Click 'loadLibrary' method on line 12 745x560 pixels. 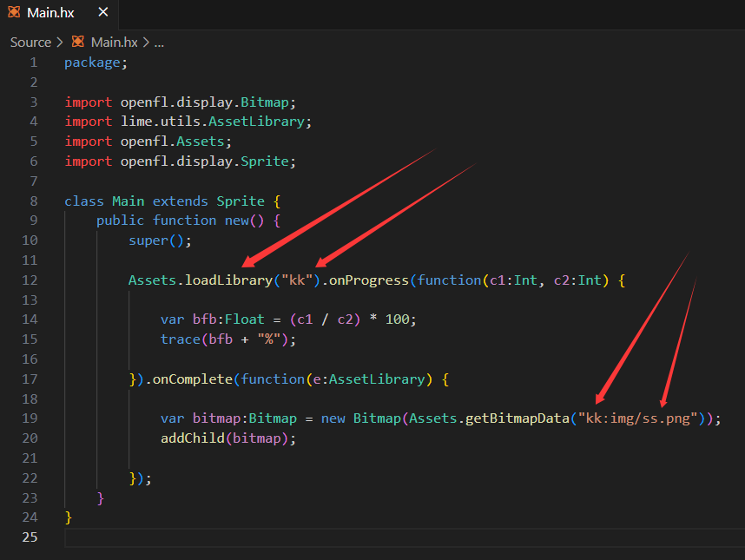228,280
